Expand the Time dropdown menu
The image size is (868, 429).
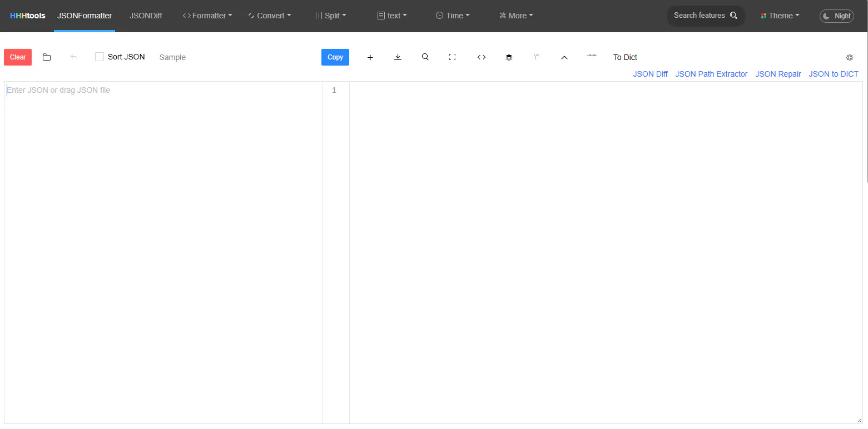coord(453,16)
